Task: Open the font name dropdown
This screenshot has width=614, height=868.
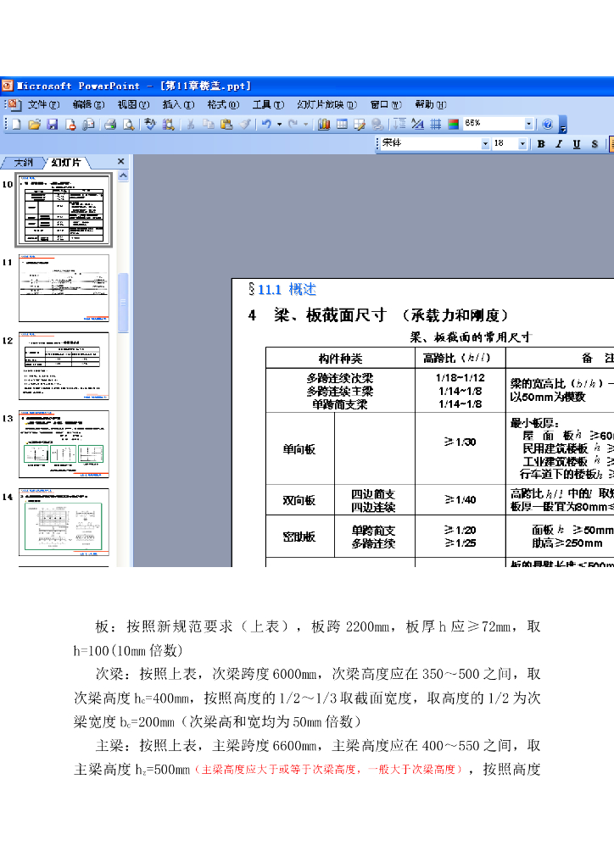Action: coord(485,144)
